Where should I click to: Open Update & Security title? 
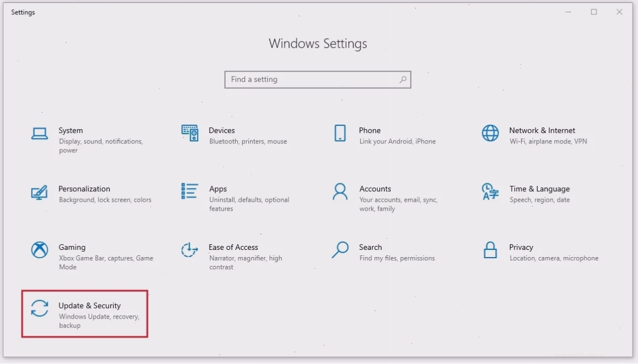89,306
